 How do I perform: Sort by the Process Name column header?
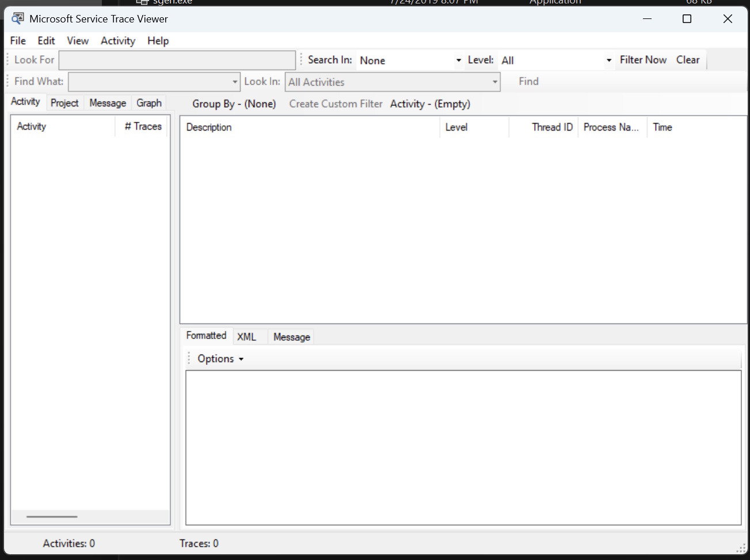click(x=612, y=127)
